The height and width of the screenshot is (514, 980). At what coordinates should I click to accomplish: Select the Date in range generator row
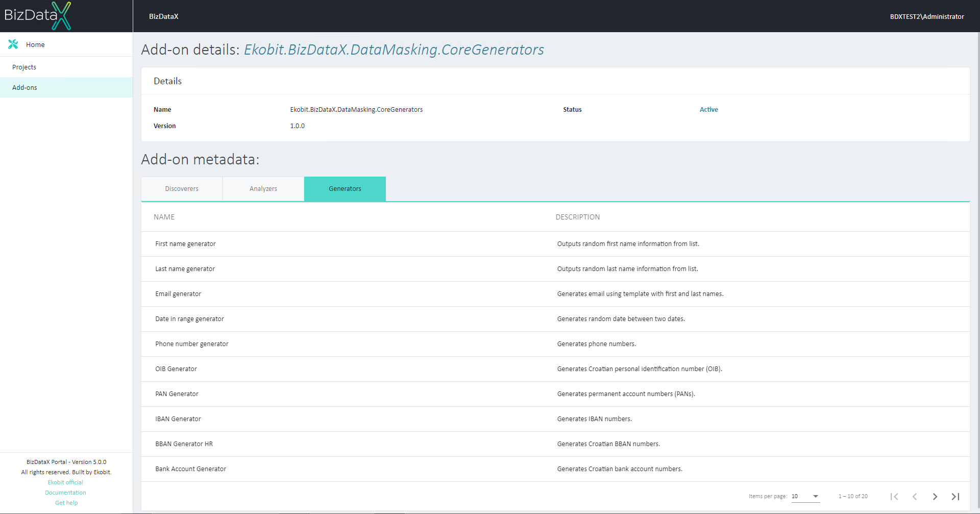click(x=555, y=319)
